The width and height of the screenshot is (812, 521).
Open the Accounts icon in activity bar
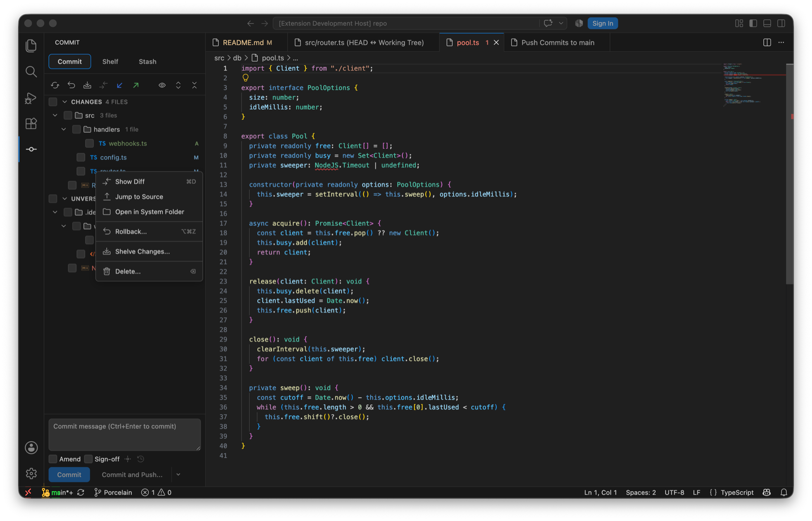click(31, 447)
